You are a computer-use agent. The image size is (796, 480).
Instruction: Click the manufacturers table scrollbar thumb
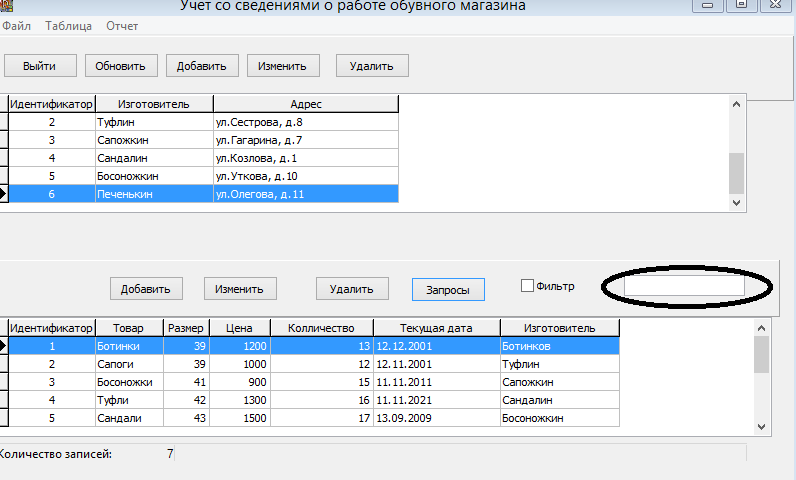737,174
